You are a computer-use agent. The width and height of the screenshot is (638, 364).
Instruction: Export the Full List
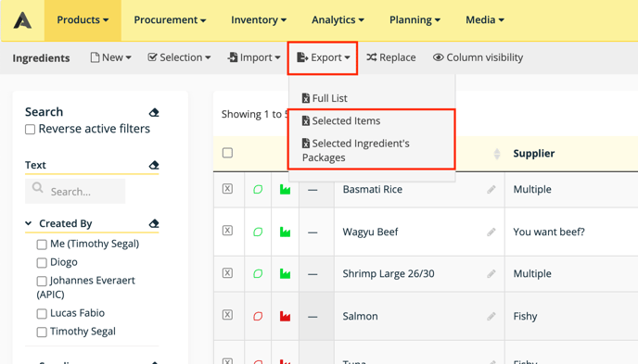[x=325, y=98]
